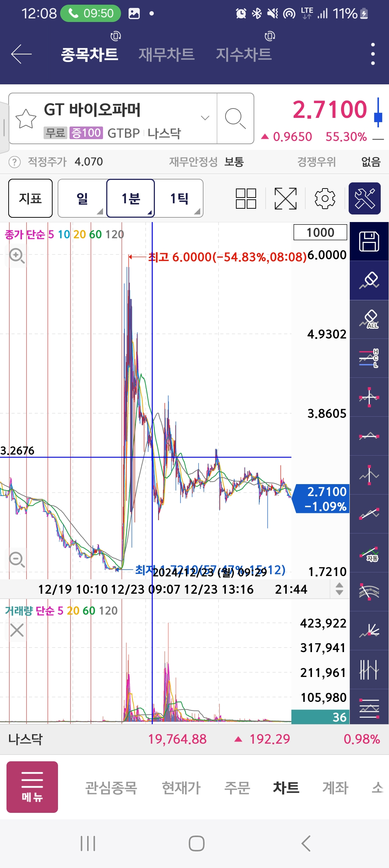
Task: Go to 주문 in bottom navigation
Action: click(237, 788)
